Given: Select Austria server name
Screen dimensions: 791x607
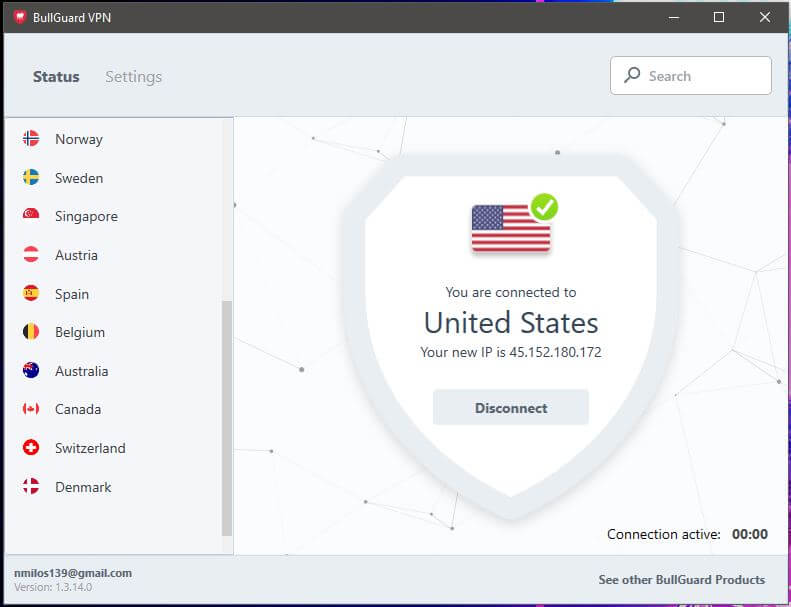Looking at the screenshot, I should pos(76,255).
